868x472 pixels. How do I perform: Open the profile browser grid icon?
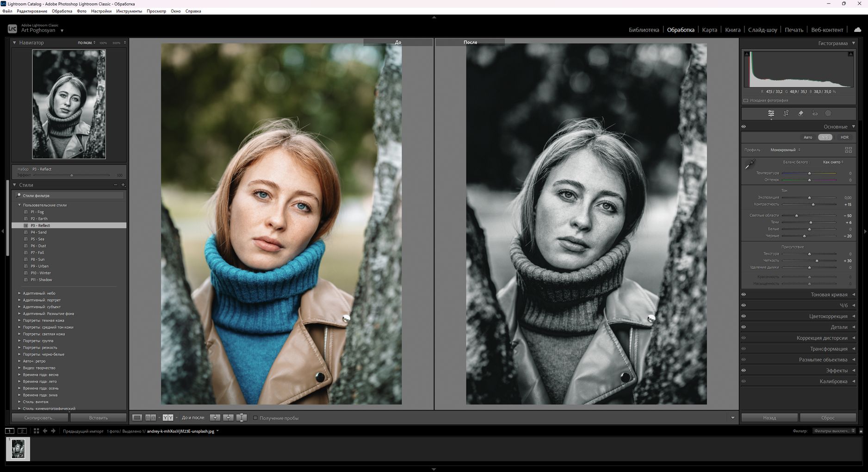click(848, 150)
